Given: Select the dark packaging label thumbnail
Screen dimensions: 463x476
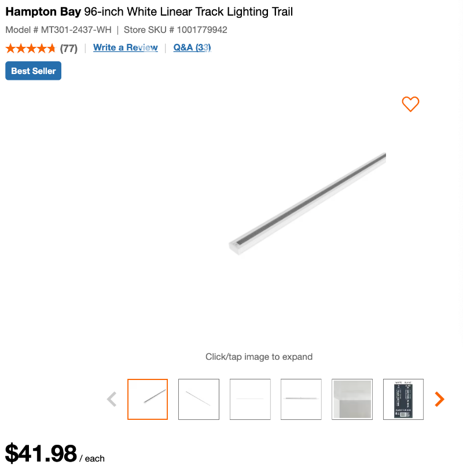Looking at the screenshot, I should click(403, 399).
